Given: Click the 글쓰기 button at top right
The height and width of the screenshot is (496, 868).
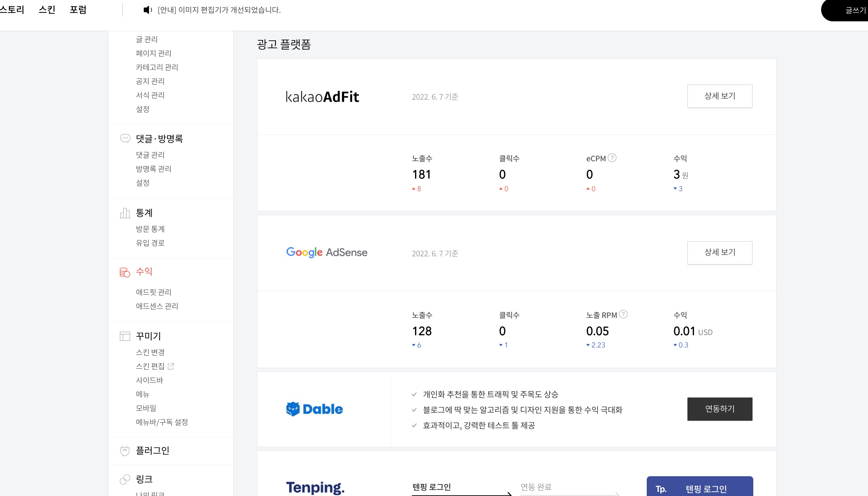Looking at the screenshot, I should [845, 10].
